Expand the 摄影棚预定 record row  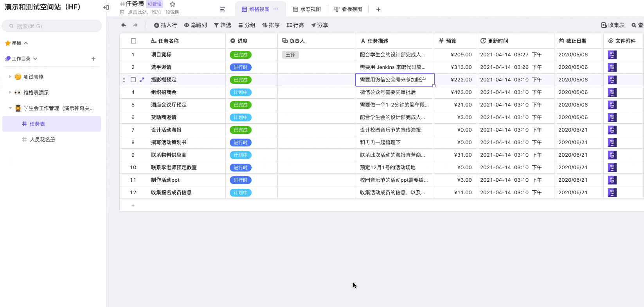point(142,80)
